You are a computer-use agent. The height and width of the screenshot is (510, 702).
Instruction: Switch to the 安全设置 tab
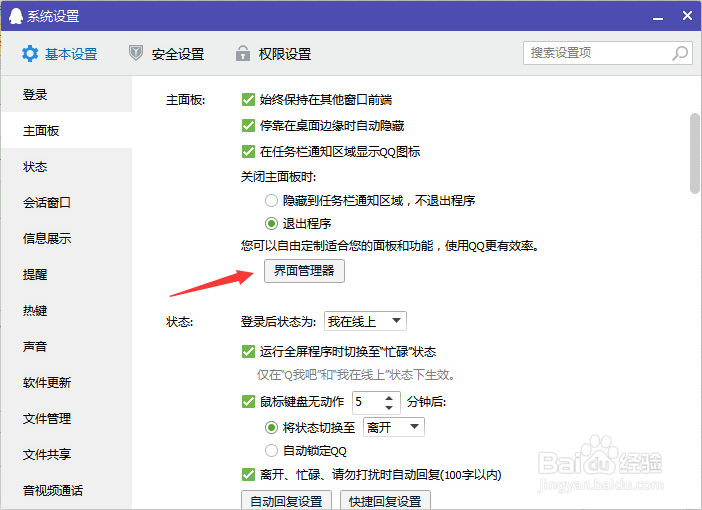[167, 54]
